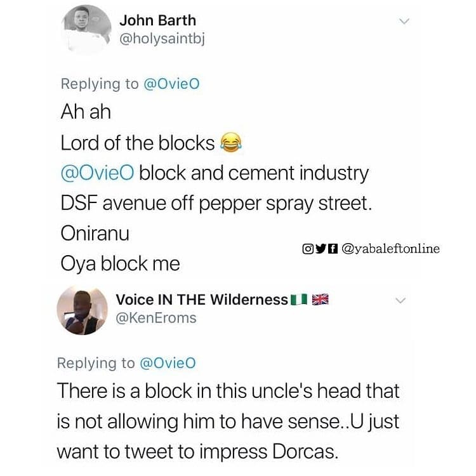Click John Barth's profile picture
Screen dimensions: 476x476
(86, 29)
